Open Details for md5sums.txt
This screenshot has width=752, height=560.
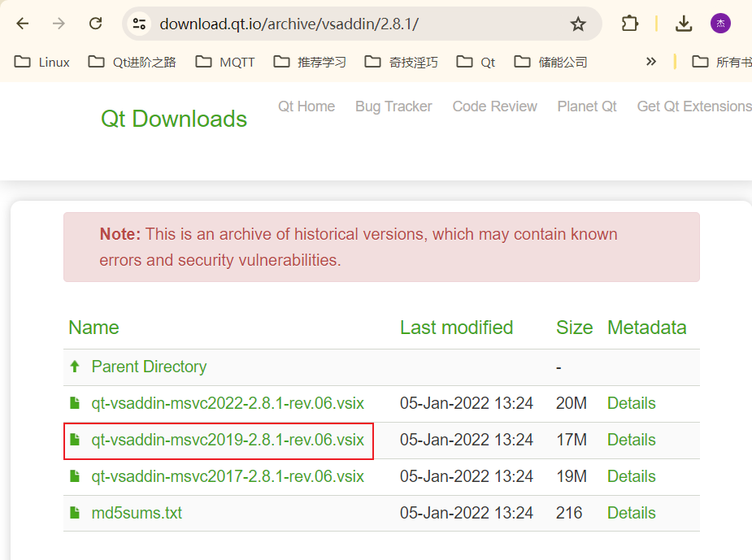coord(631,513)
